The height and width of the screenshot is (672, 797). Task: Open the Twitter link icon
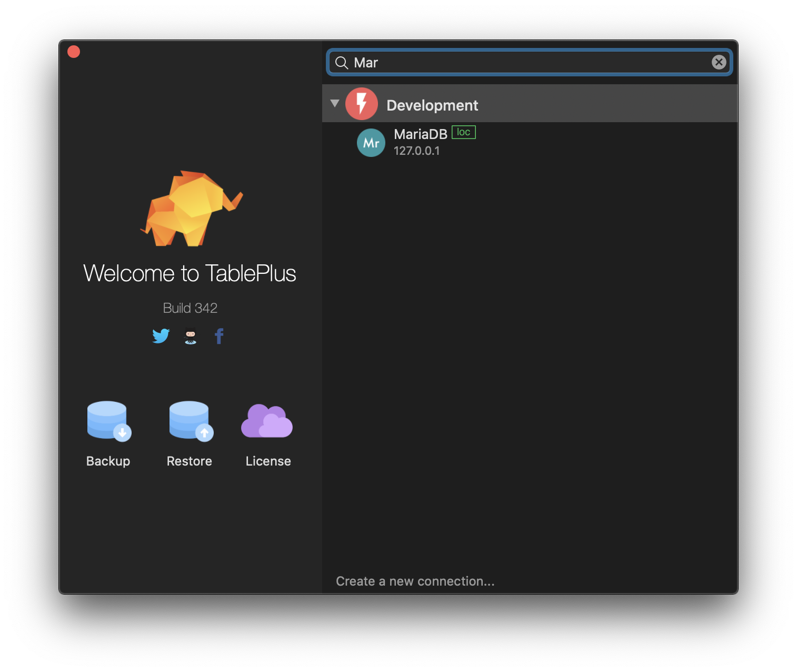[161, 336]
